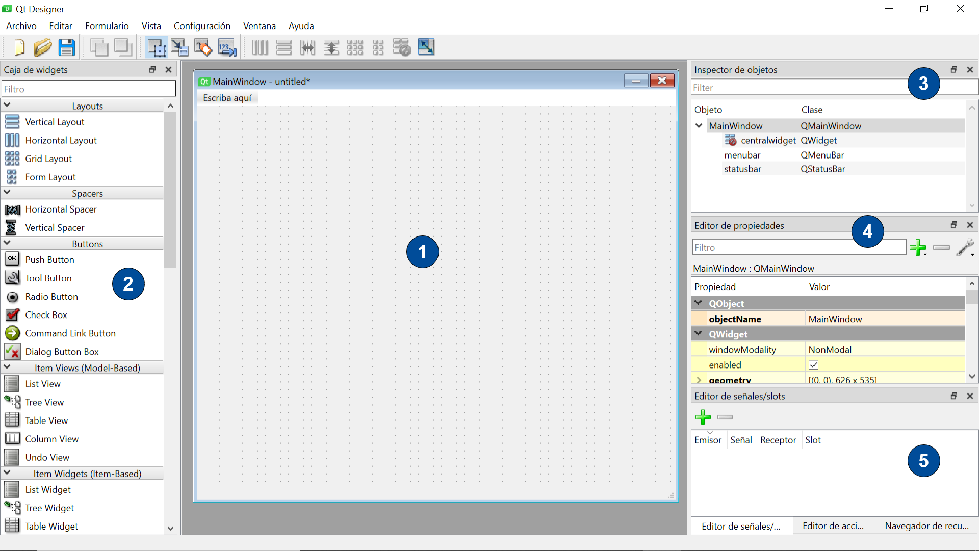Switch to Editor de acciones tab
The image size is (980, 552).
tap(833, 527)
